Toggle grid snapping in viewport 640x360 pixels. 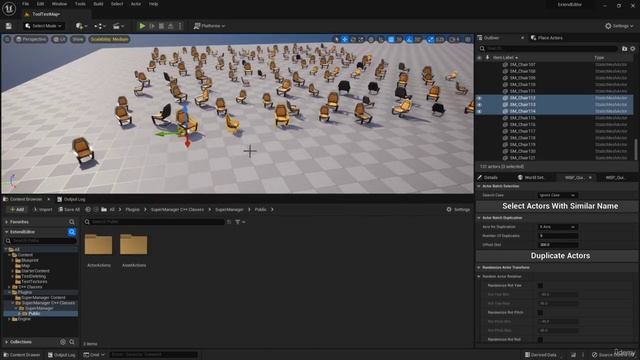pos(391,39)
